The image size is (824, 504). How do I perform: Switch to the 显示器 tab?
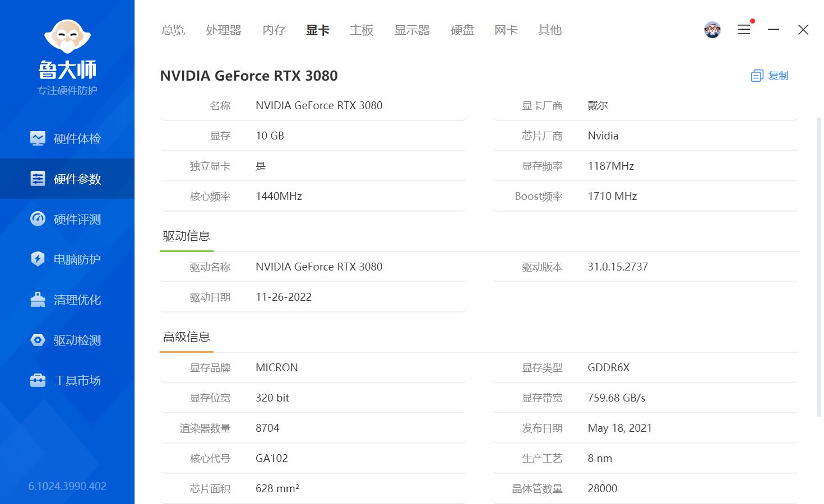(x=412, y=30)
